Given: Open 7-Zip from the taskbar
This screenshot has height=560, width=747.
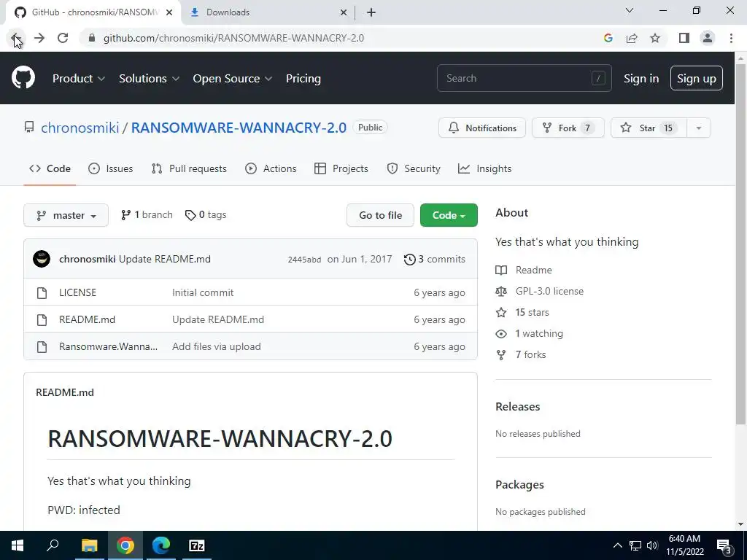Looking at the screenshot, I should pyautogui.click(x=197, y=545).
